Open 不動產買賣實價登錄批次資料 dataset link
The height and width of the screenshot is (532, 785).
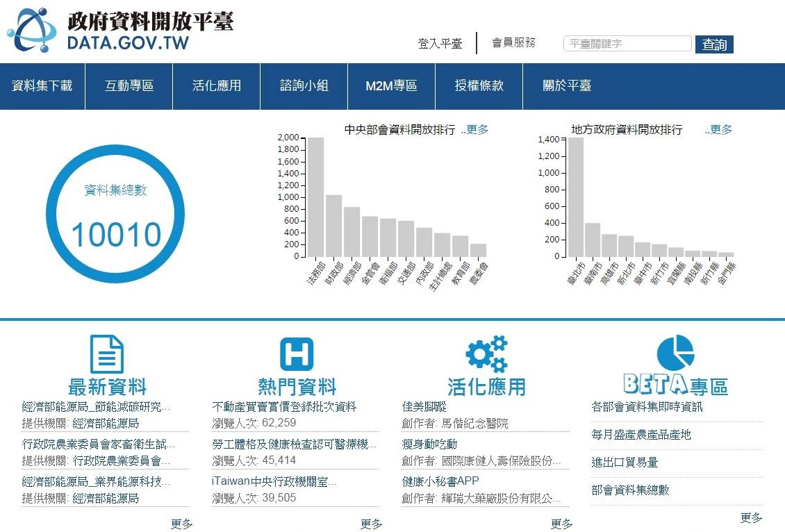click(x=284, y=406)
